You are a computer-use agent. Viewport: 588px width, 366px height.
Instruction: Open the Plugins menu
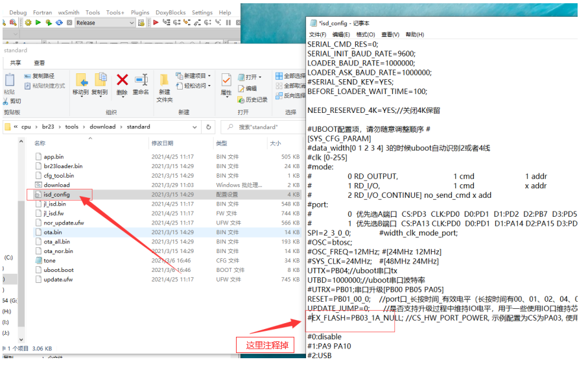tap(140, 12)
